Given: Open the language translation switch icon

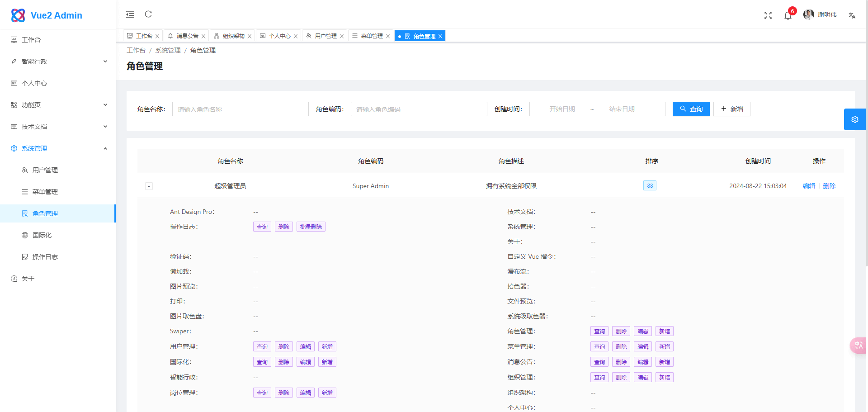Looking at the screenshot, I should tap(852, 15).
